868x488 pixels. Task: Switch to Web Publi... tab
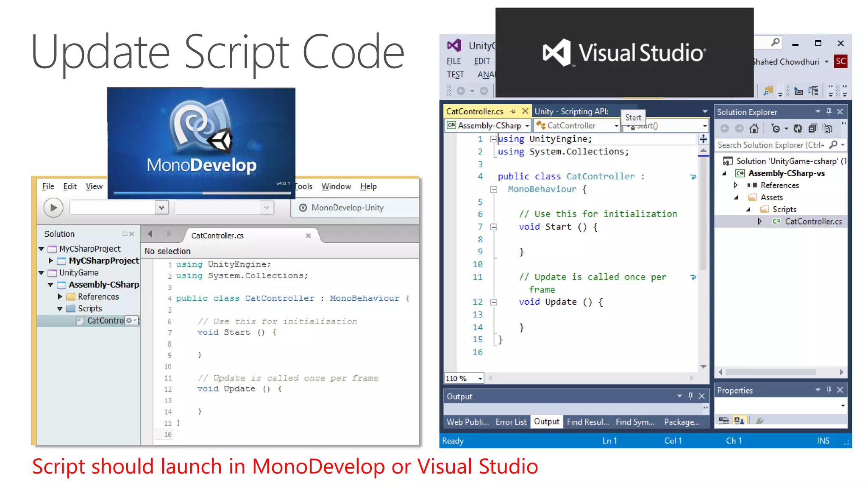[x=467, y=422]
